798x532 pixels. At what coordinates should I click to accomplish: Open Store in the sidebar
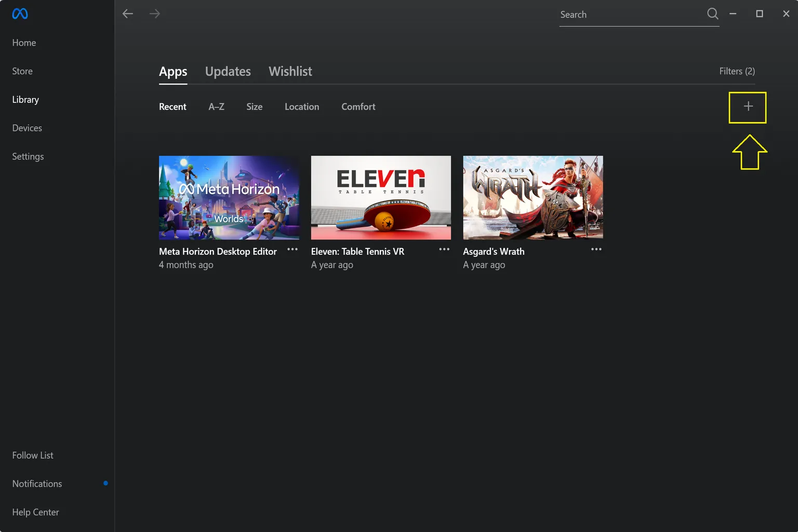point(22,71)
